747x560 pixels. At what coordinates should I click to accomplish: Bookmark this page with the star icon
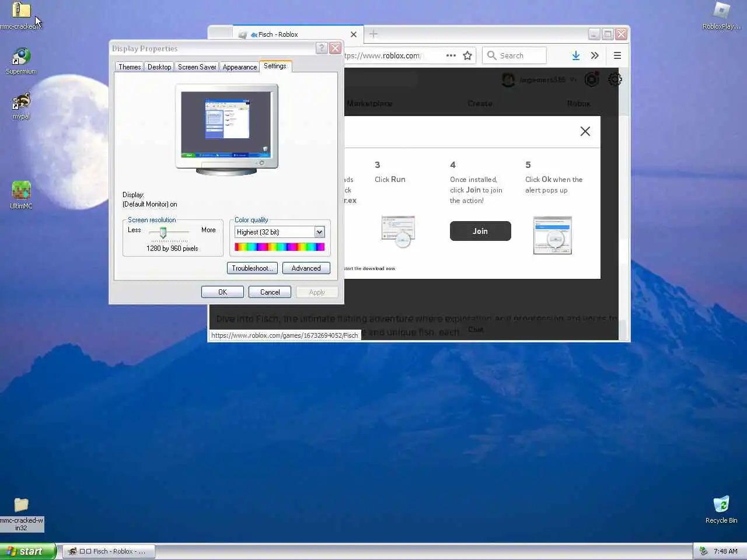467,55
